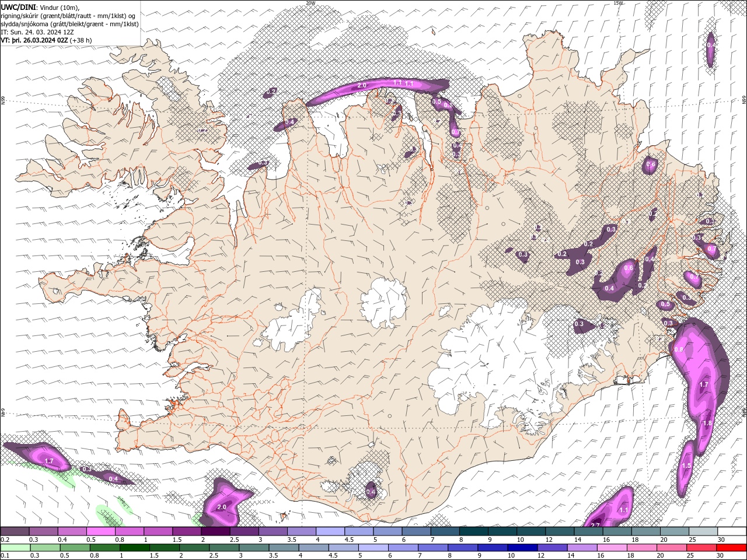
Task: Click the '0.2' label starting the upper legend
Action: point(5,540)
